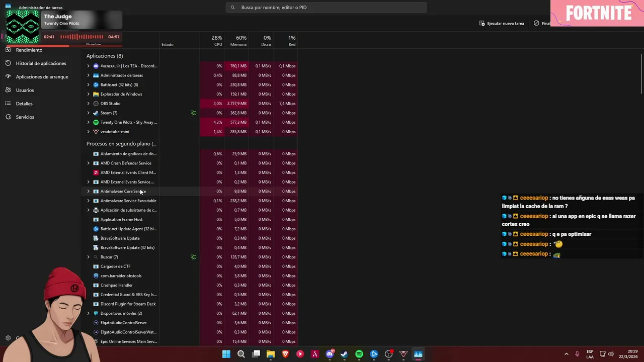Open Brave browser from the taskbar
Viewport: 644px width, 362px height.
coord(285,354)
